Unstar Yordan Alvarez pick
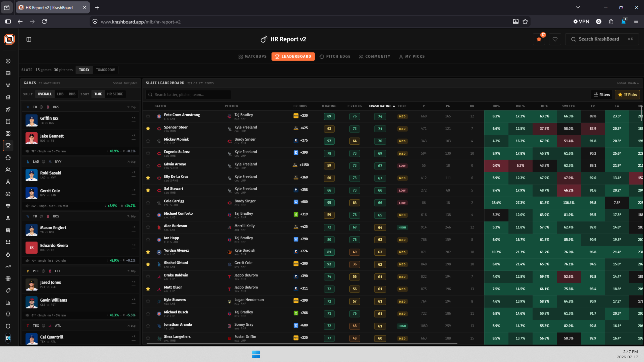 (148, 252)
